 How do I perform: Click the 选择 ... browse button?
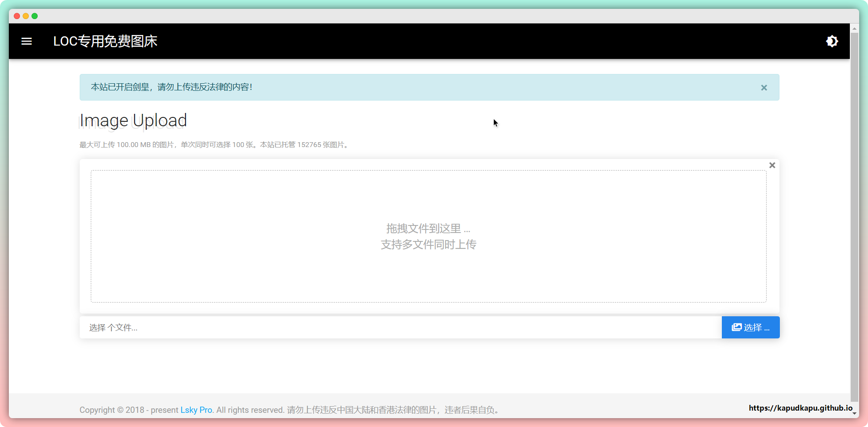(750, 327)
